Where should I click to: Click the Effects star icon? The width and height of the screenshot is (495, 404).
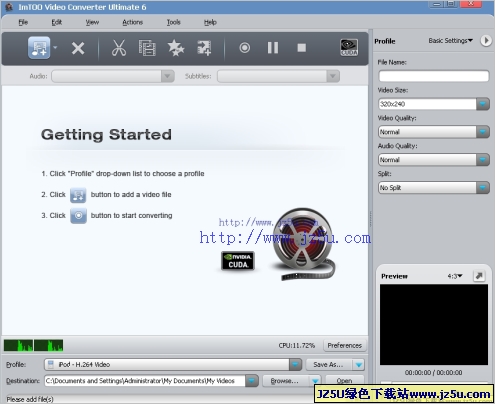coord(176,48)
